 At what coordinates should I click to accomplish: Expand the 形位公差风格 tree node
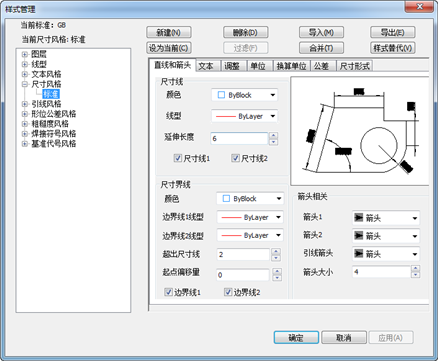(25, 114)
